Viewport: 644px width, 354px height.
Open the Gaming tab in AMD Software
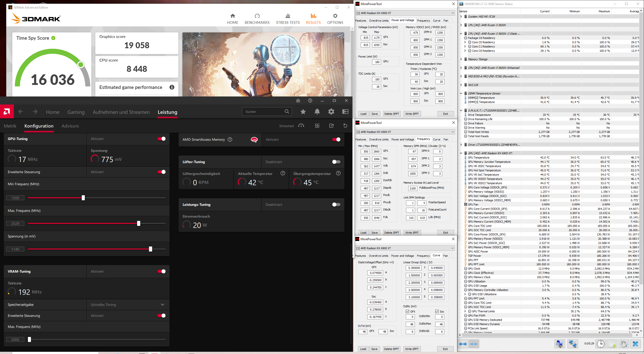(x=76, y=112)
